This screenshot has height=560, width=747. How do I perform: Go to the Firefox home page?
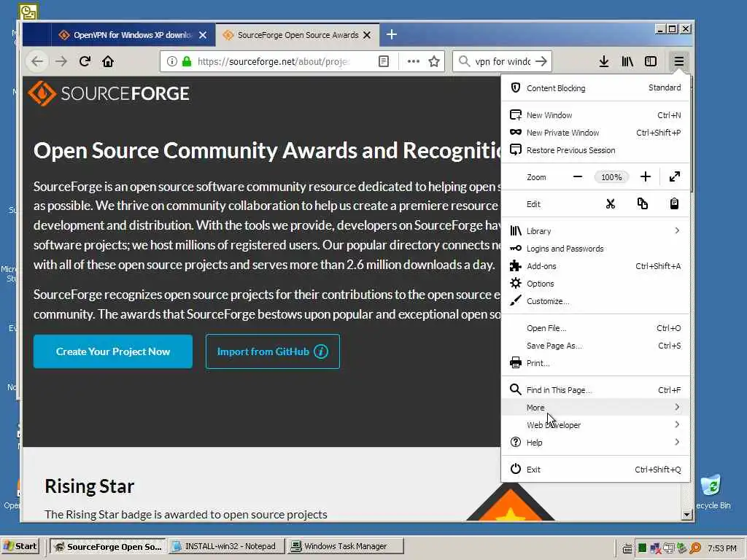(x=108, y=61)
